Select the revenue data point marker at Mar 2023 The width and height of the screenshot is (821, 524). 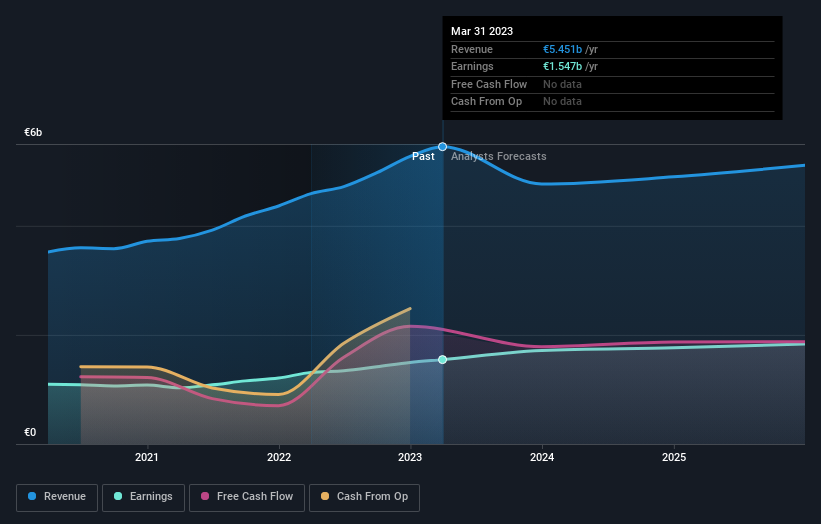click(x=442, y=147)
